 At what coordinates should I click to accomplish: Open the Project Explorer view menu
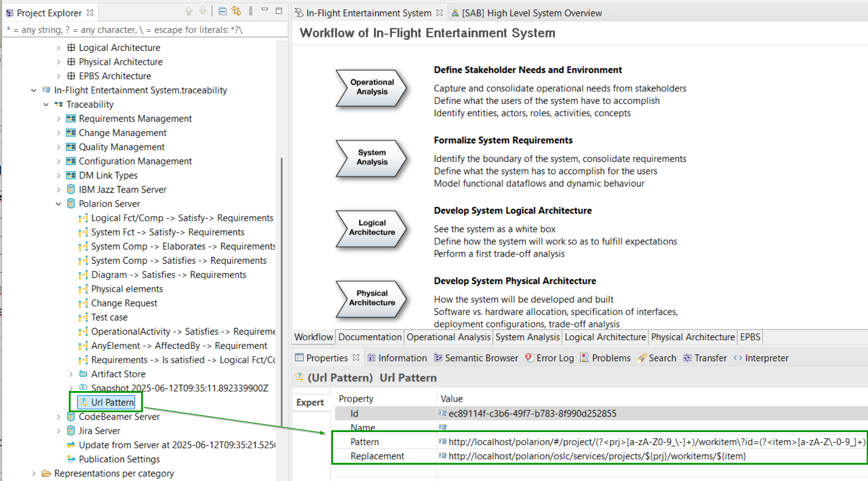coord(251,11)
